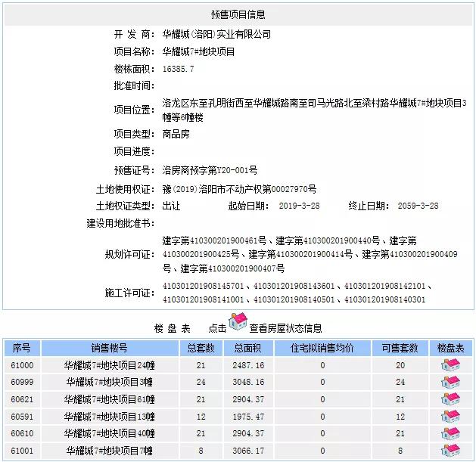The height and width of the screenshot is (462, 476).
Task: Select 总套数 column header
Action: (201, 348)
